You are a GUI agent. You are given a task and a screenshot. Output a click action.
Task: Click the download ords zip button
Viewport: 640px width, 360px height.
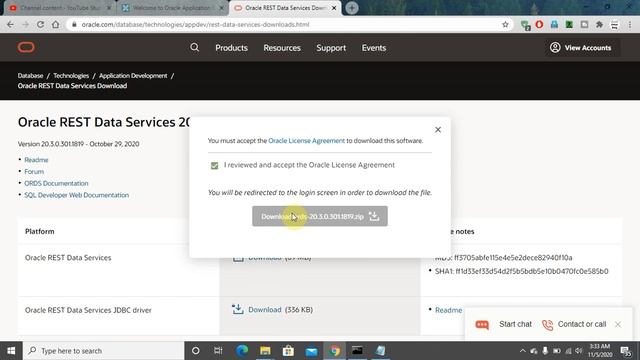click(x=320, y=216)
